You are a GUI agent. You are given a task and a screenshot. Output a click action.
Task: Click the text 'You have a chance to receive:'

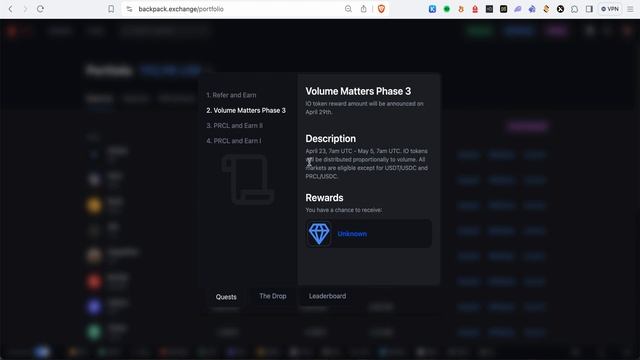(x=344, y=210)
